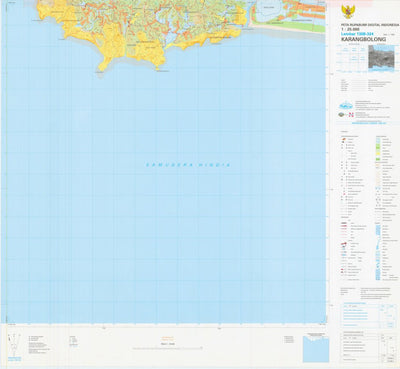Click the red N logo beside the round emblem
This screenshot has height=369, width=400.
[351, 115]
